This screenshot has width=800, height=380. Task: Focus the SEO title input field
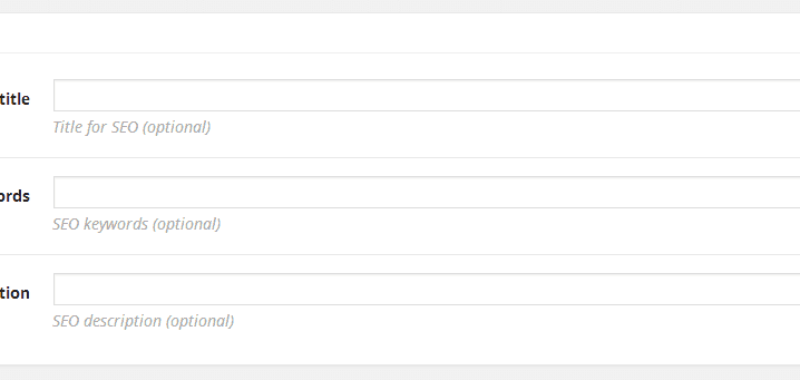(427, 95)
